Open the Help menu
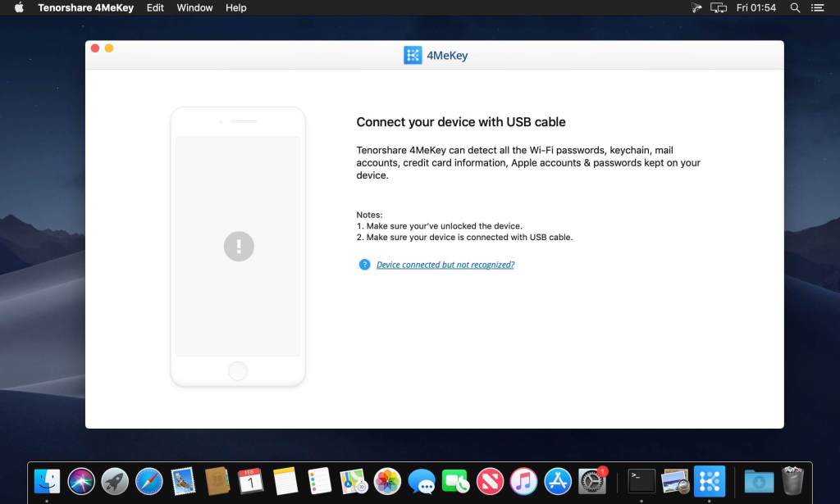Image resolution: width=840 pixels, height=504 pixels. pyautogui.click(x=235, y=7)
